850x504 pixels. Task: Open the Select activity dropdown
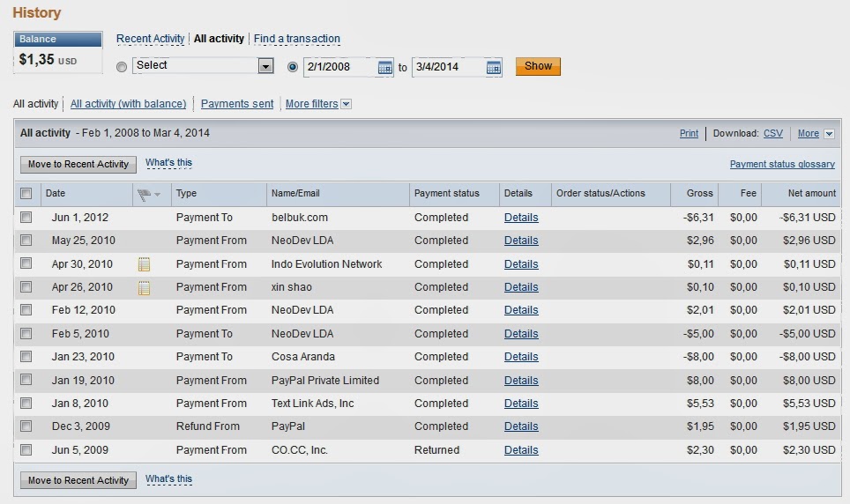coord(265,66)
